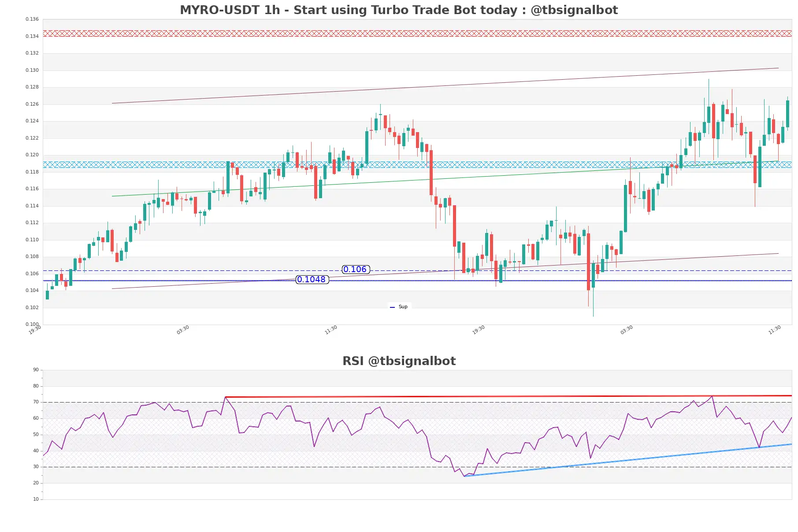Click the RSI 70 axis label
Viewport: 798px width, 532px height.
(36, 402)
